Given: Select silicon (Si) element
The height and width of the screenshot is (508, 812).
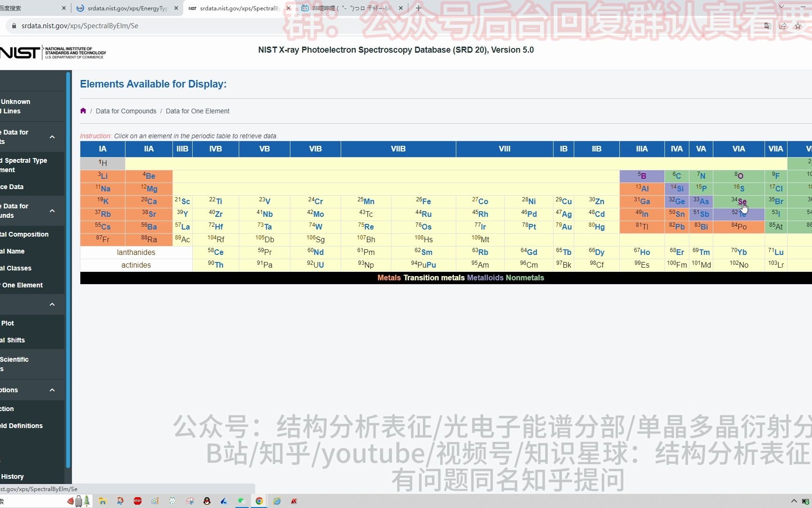Looking at the screenshot, I should [x=677, y=188].
